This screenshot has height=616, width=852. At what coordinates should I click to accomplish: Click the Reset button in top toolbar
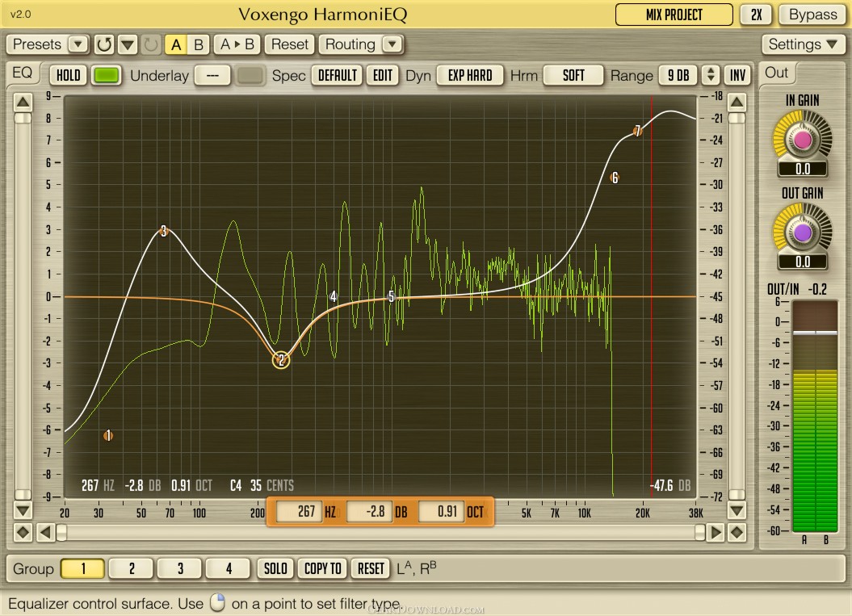[290, 44]
